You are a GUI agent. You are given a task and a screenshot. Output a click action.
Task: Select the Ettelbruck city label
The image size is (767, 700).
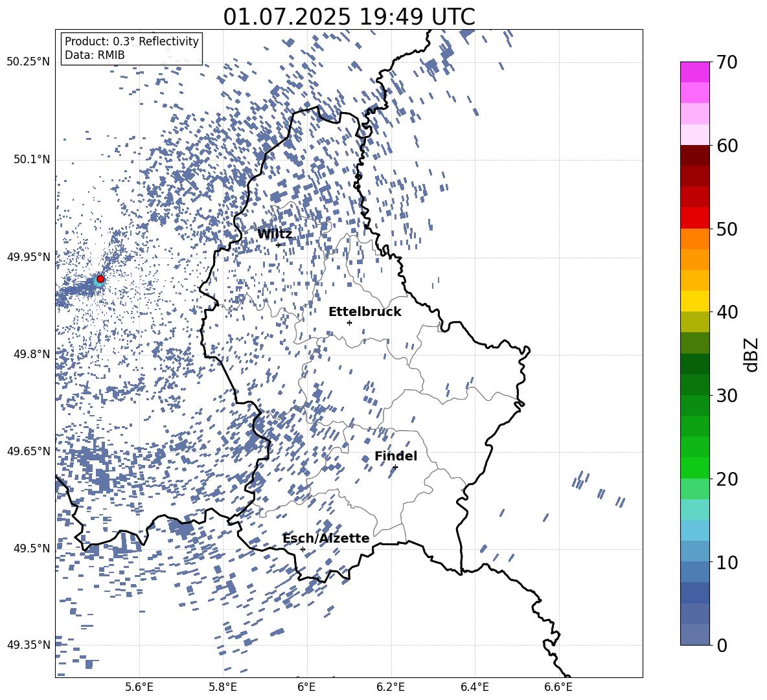[x=365, y=312]
